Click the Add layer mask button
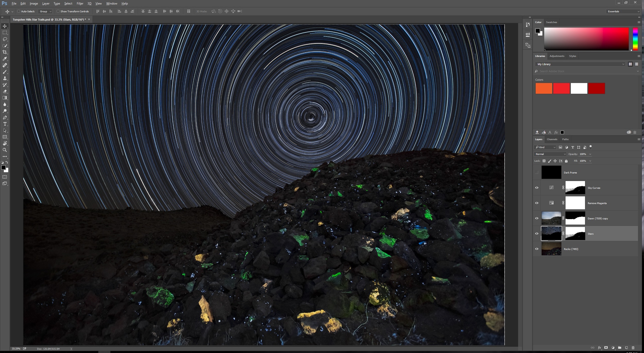 tap(606, 348)
